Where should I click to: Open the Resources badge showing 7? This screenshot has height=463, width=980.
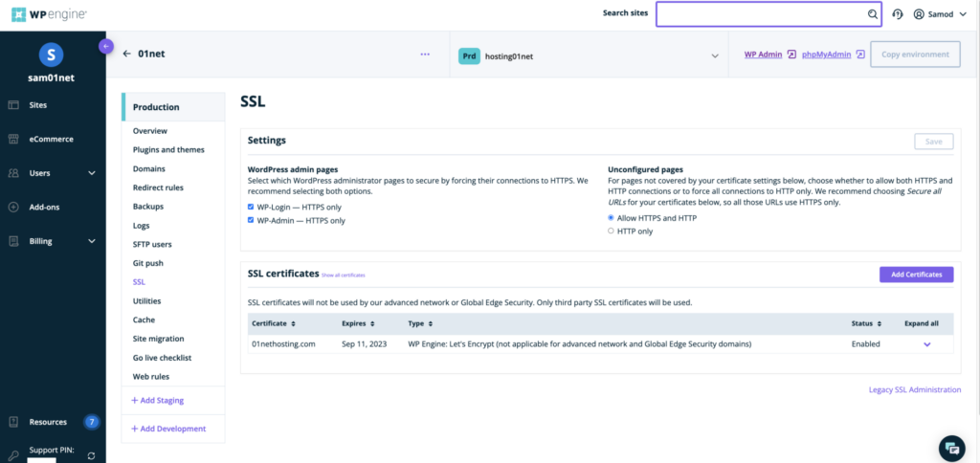(x=92, y=422)
